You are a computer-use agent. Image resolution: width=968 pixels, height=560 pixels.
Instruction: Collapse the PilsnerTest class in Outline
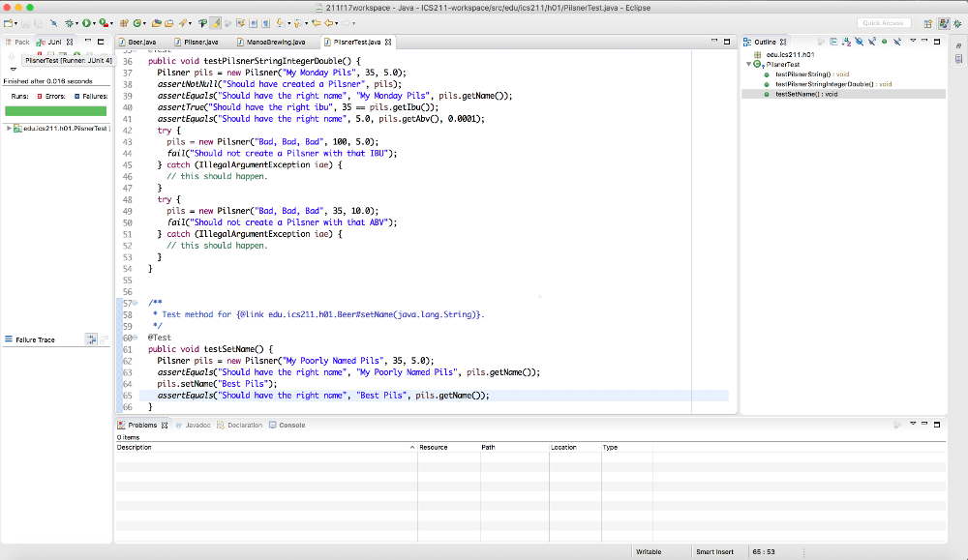[x=748, y=65]
